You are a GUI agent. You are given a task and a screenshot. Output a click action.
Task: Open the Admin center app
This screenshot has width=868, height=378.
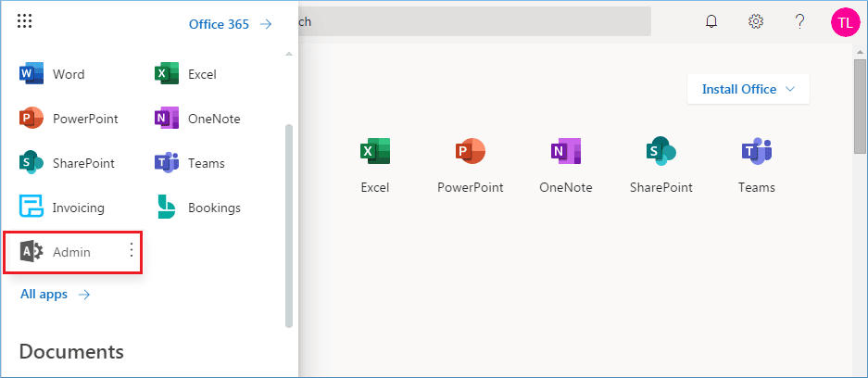point(56,252)
